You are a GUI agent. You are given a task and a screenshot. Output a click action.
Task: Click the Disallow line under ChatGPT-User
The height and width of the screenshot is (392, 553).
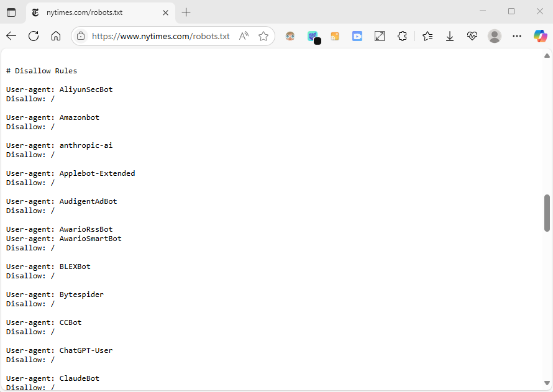tap(30, 360)
